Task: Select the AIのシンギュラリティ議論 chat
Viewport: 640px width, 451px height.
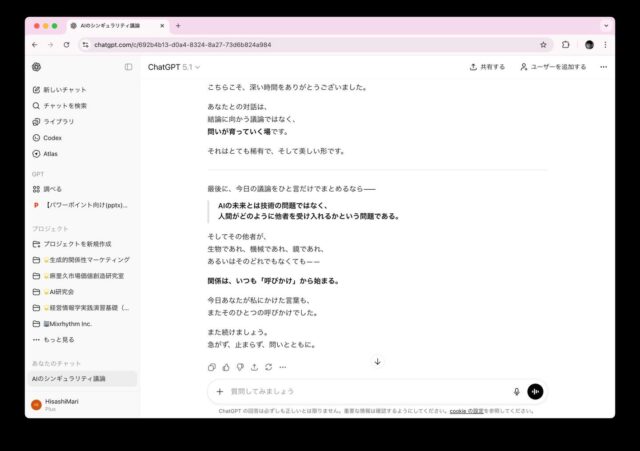Action: [83, 379]
